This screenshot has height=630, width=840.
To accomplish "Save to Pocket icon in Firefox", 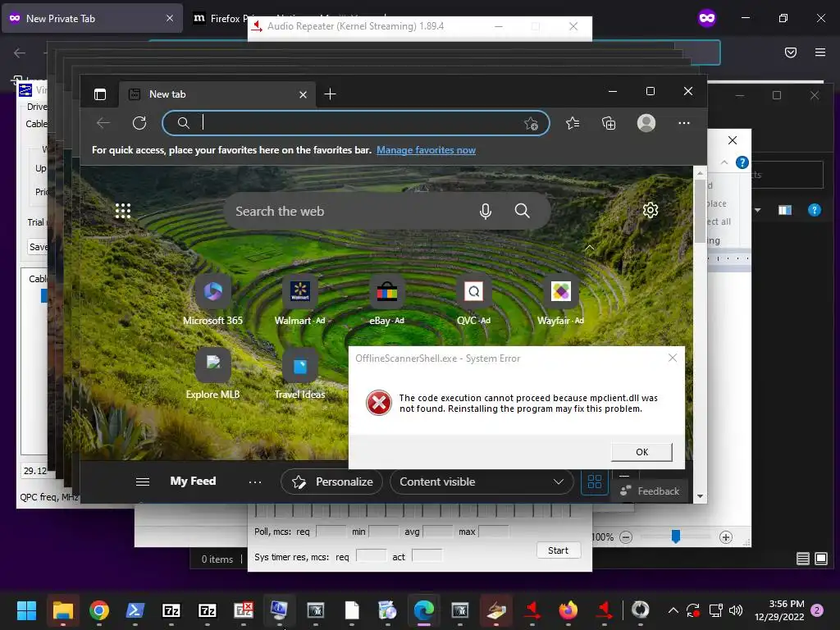I will [791, 52].
